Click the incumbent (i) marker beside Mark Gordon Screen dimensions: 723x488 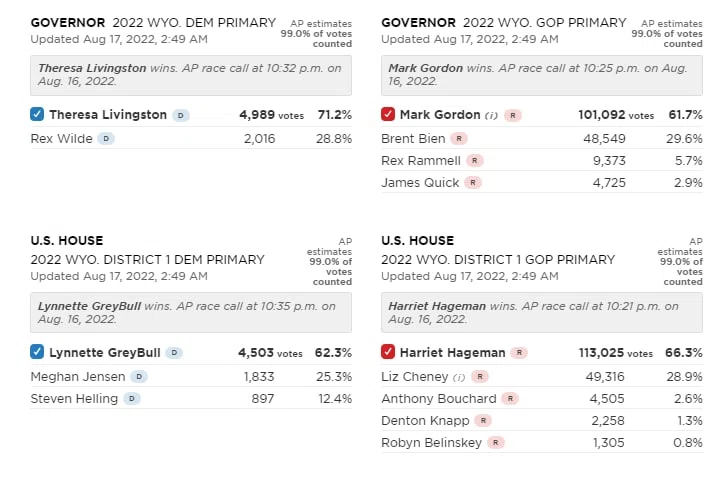tap(492, 115)
